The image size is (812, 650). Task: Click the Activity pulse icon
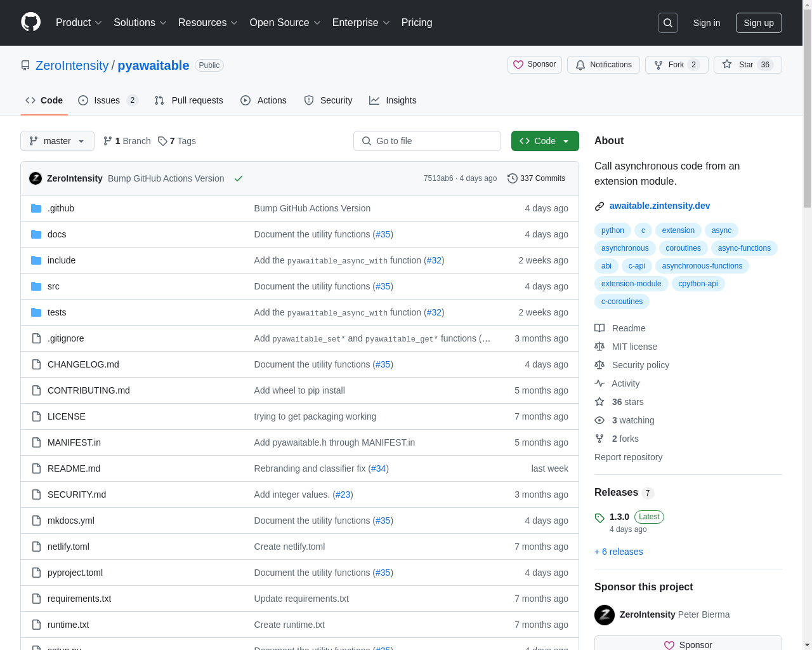tap(599, 383)
